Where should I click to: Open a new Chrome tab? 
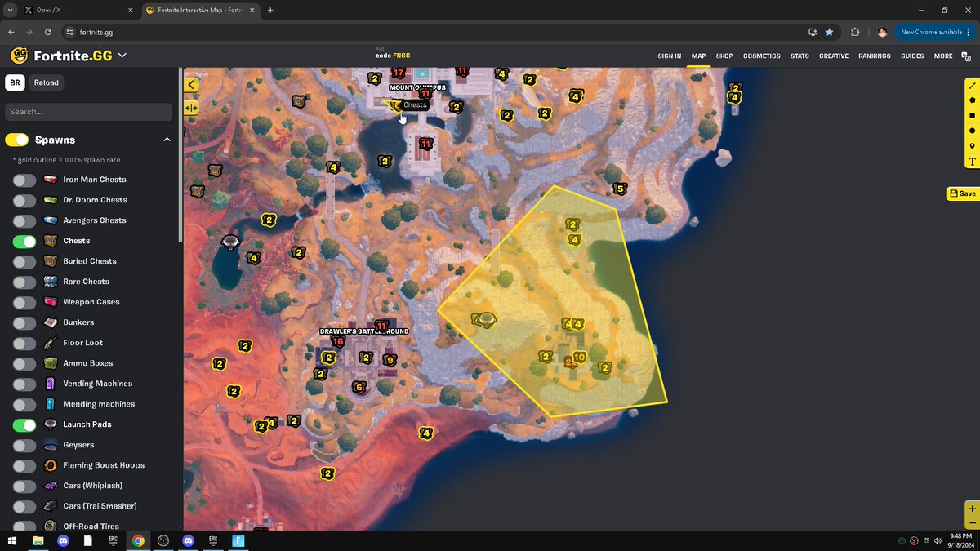[x=270, y=10]
